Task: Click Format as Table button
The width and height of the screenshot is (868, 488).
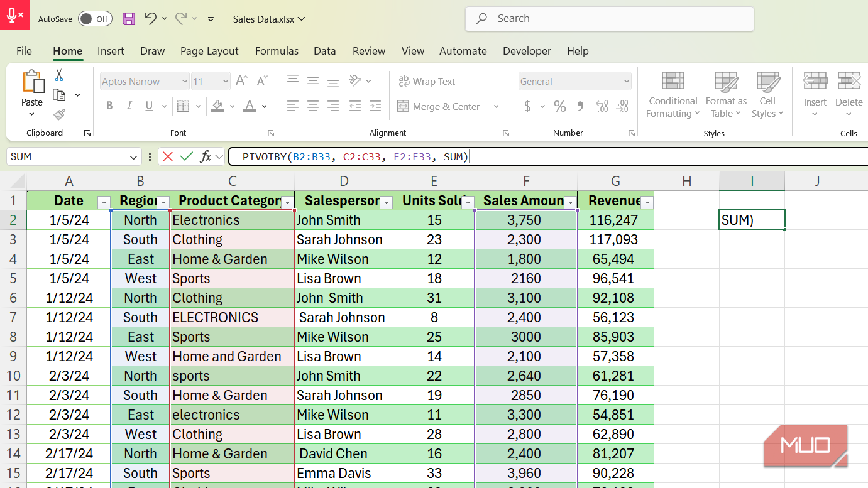Action: click(726, 94)
